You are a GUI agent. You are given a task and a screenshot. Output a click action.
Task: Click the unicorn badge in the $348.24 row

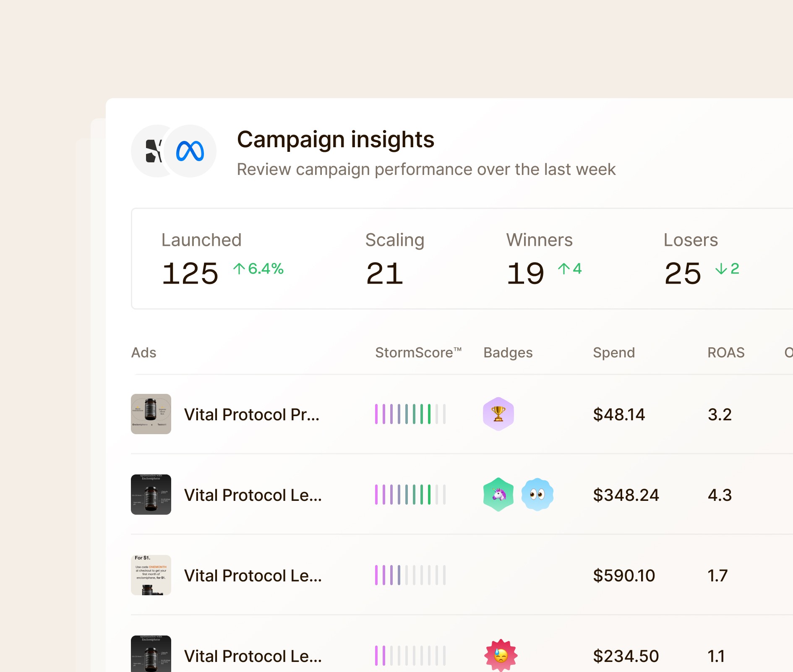498,495
